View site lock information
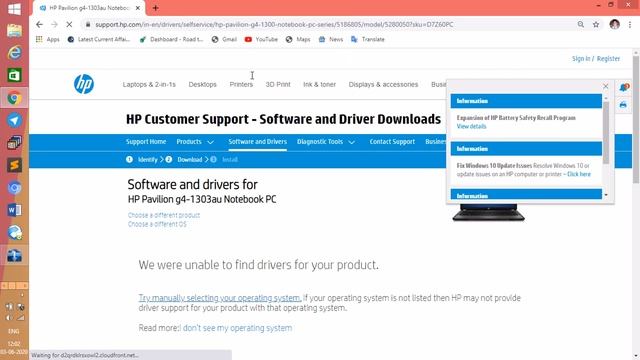 [87, 24]
